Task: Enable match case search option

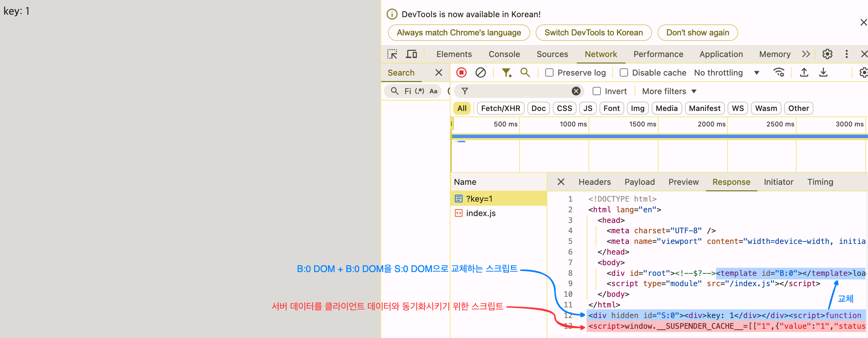Action: [x=433, y=91]
